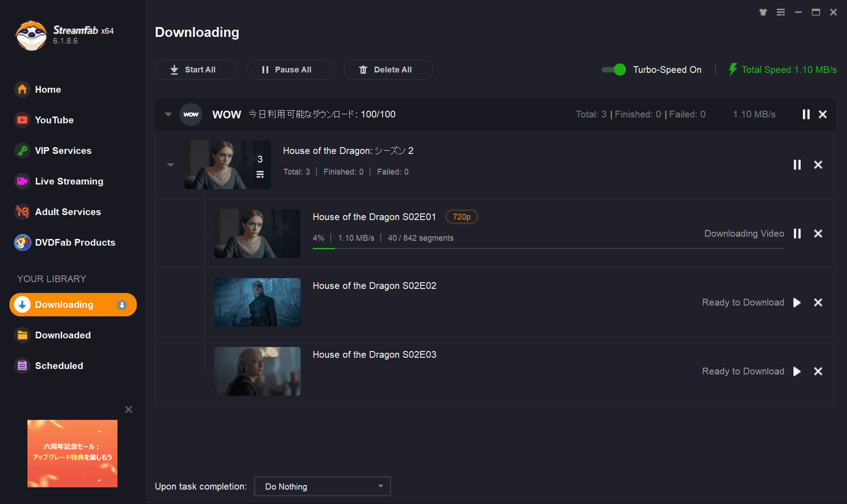
Task: Click the download badge on the Downloading item
Action: pos(122,305)
